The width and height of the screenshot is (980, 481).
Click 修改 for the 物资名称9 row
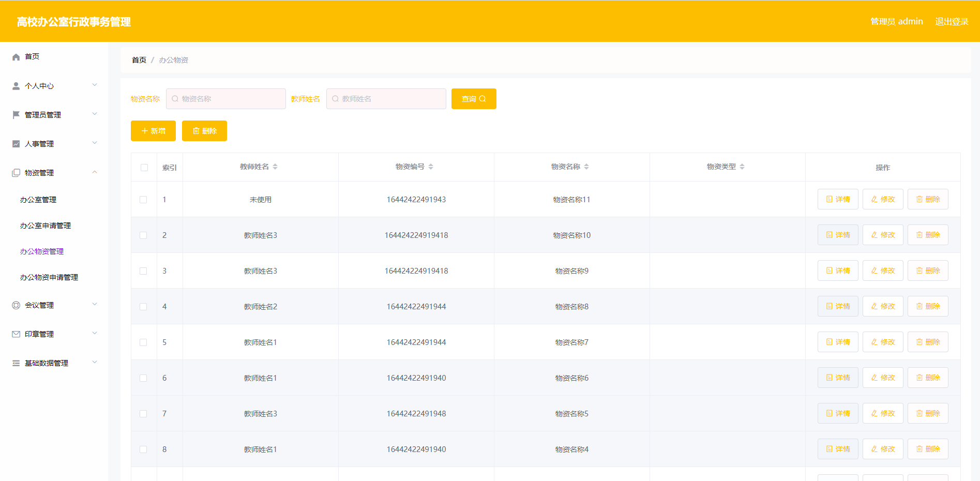click(883, 270)
